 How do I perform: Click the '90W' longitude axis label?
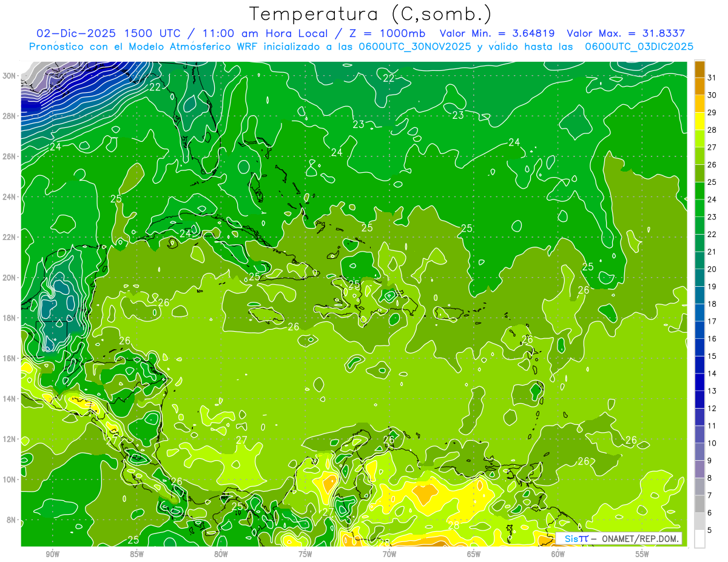click(52, 554)
